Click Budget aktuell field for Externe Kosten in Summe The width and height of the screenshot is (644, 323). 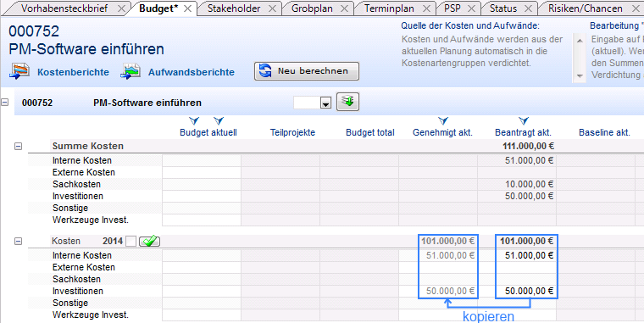click(202, 172)
